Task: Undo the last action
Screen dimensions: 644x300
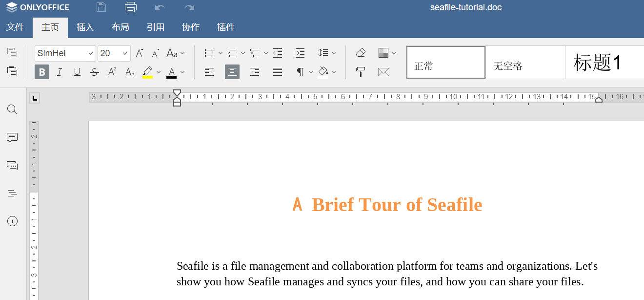Action: click(160, 7)
